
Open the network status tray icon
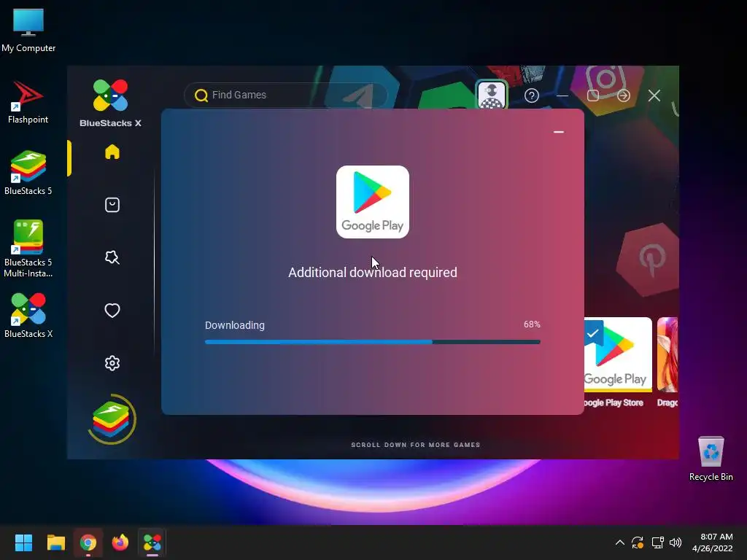[x=657, y=542]
